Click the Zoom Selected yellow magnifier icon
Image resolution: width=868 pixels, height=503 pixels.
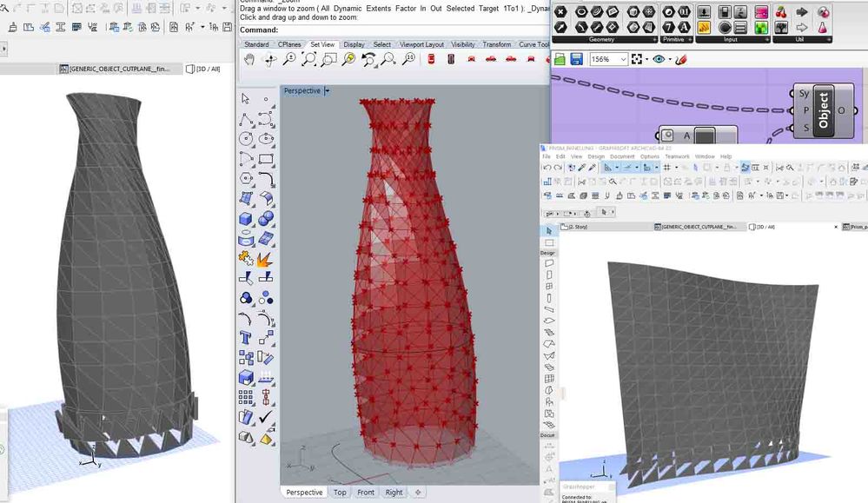click(348, 59)
